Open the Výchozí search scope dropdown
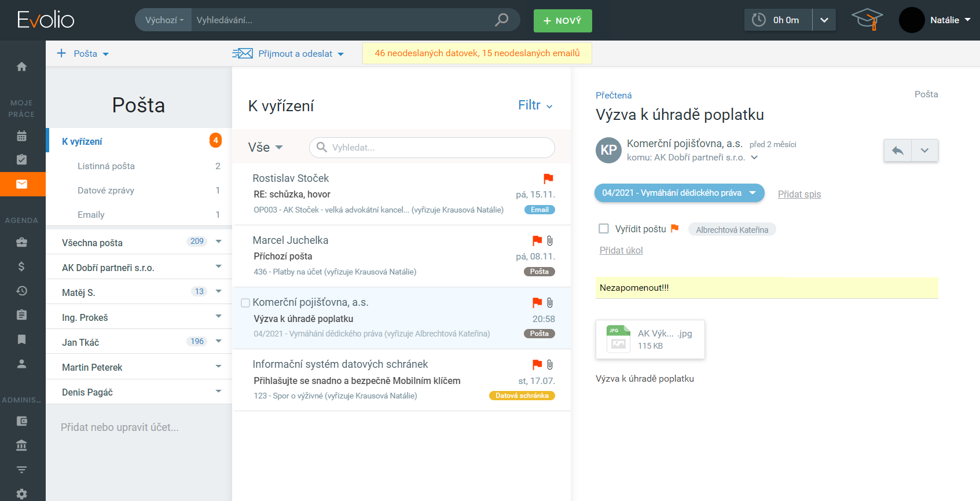980x501 pixels. click(x=164, y=20)
